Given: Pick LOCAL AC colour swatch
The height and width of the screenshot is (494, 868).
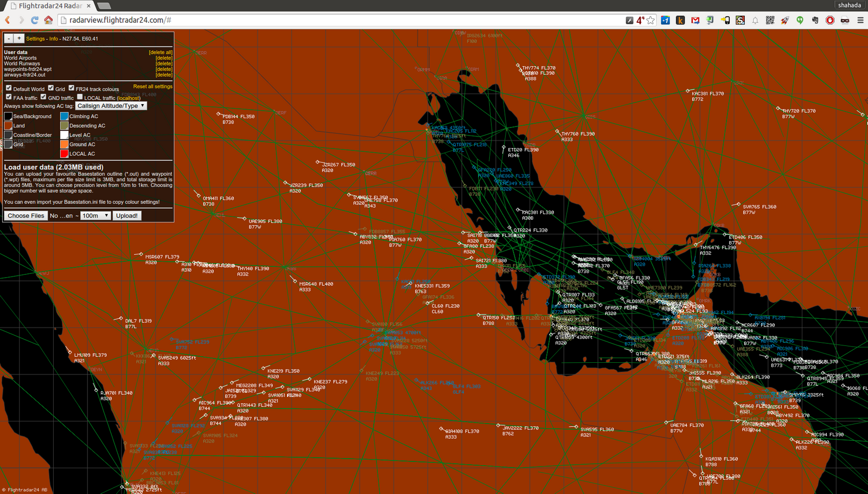Looking at the screenshot, I should 64,153.
